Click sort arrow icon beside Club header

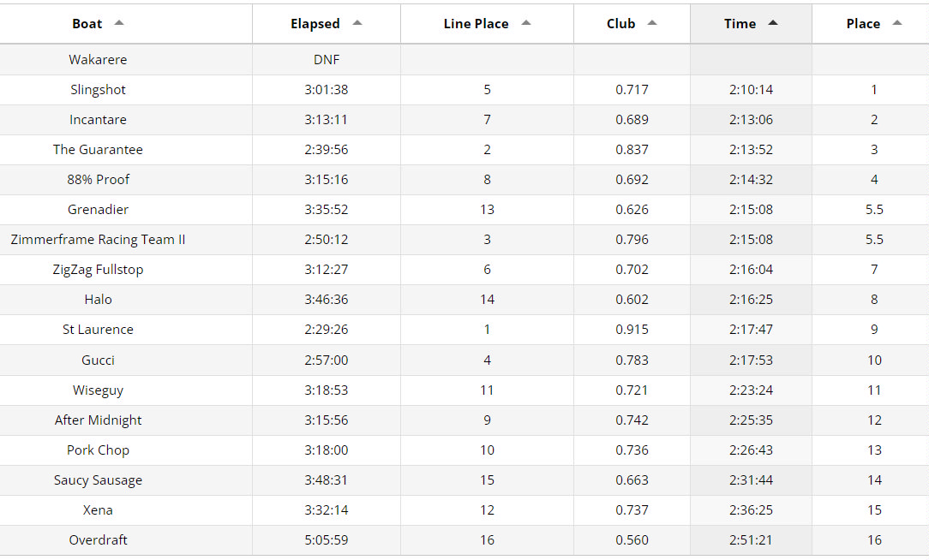652,23
